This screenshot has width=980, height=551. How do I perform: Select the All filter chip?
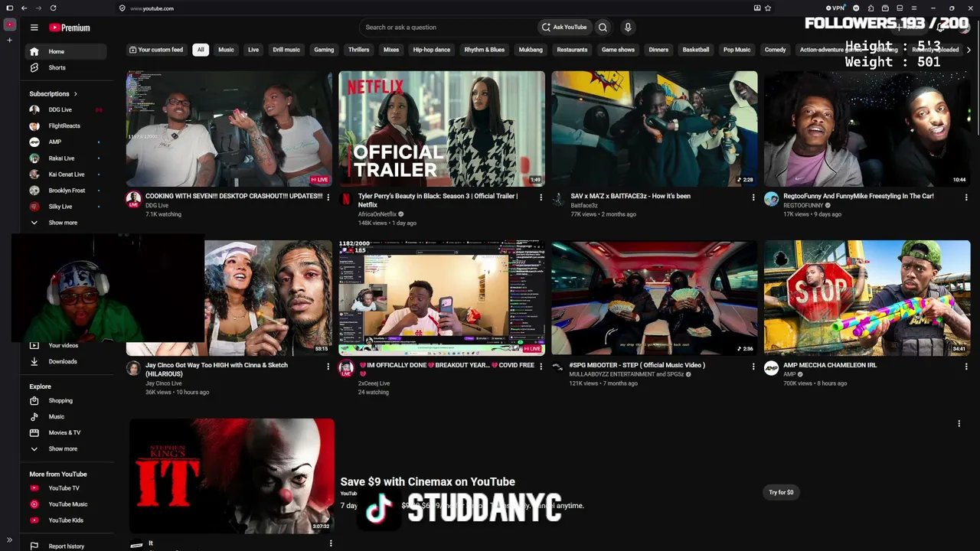pos(201,50)
